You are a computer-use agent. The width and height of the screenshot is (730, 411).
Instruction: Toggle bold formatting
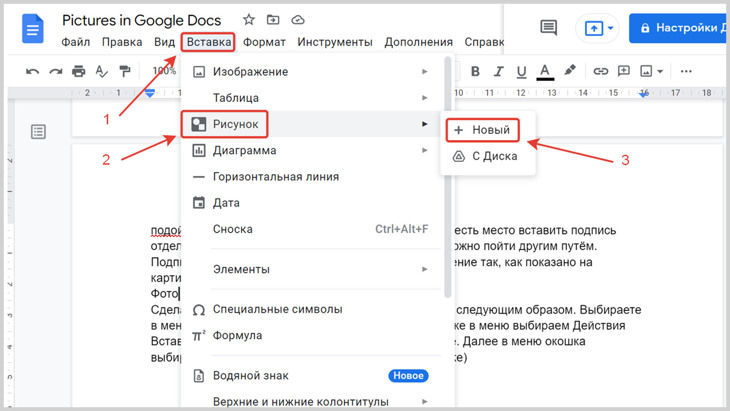pyautogui.click(x=475, y=71)
